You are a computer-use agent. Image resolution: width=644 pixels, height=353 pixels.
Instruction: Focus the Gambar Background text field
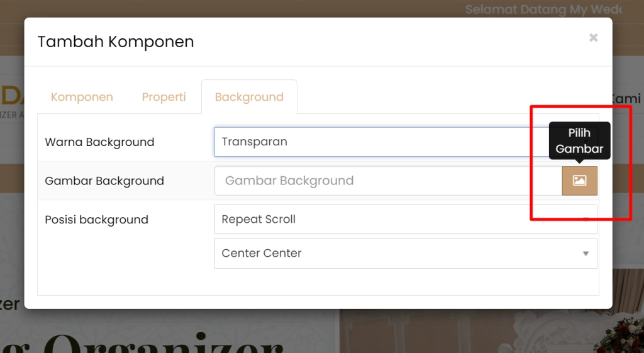point(387,181)
